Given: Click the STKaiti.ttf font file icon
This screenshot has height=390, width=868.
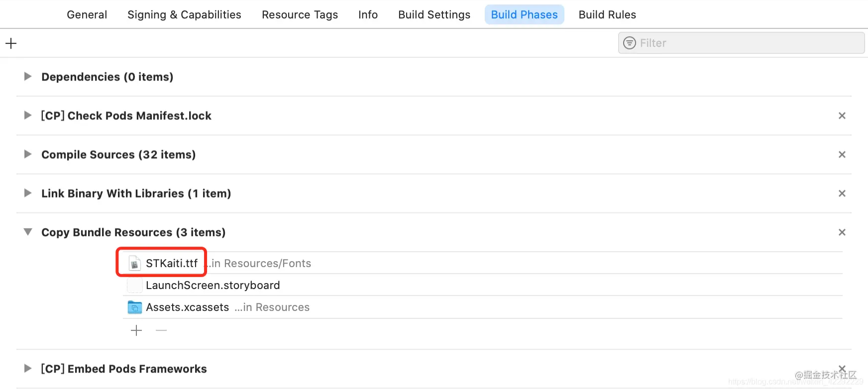Looking at the screenshot, I should tap(134, 263).
